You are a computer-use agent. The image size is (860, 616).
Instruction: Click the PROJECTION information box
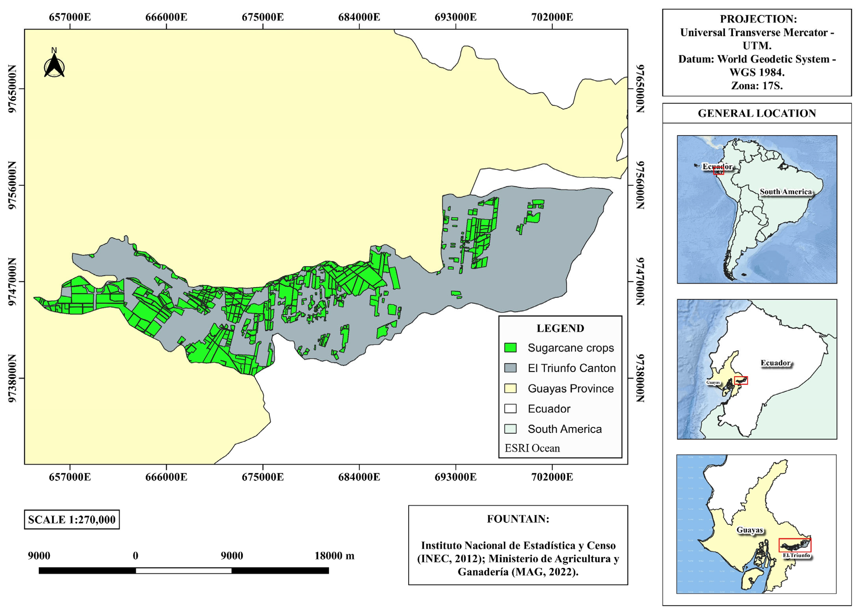click(757, 52)
